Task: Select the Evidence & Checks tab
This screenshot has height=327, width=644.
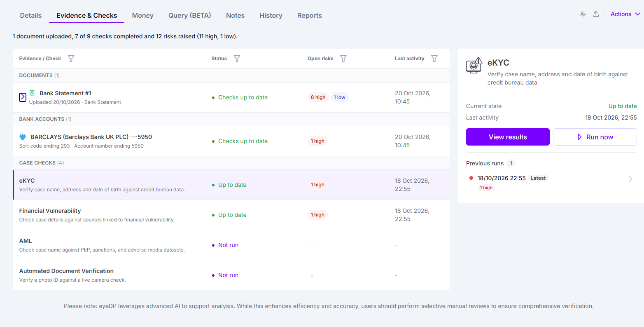Action: [87, 15]
